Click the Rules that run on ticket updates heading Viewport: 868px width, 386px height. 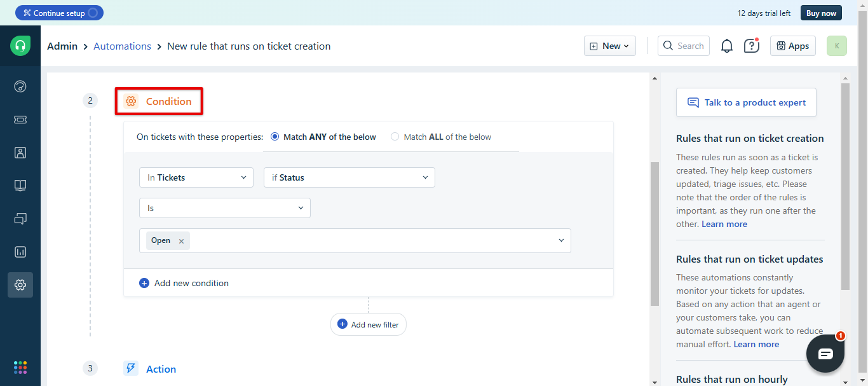click(749, 259)
